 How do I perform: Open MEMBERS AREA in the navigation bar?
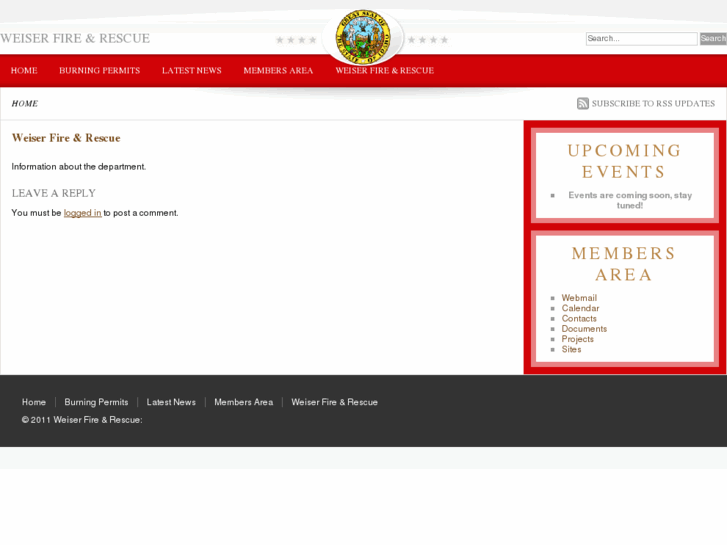click(x=278, y=71)
